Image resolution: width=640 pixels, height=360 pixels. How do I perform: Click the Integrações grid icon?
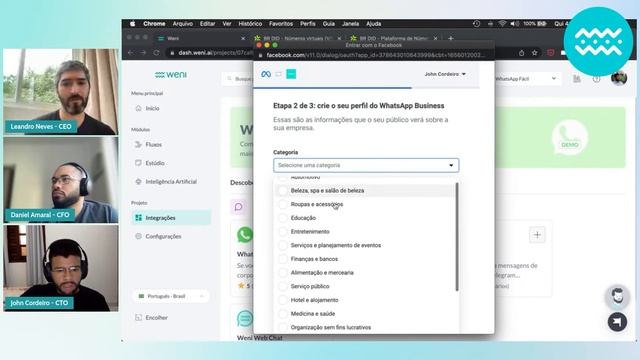(138, 218)
